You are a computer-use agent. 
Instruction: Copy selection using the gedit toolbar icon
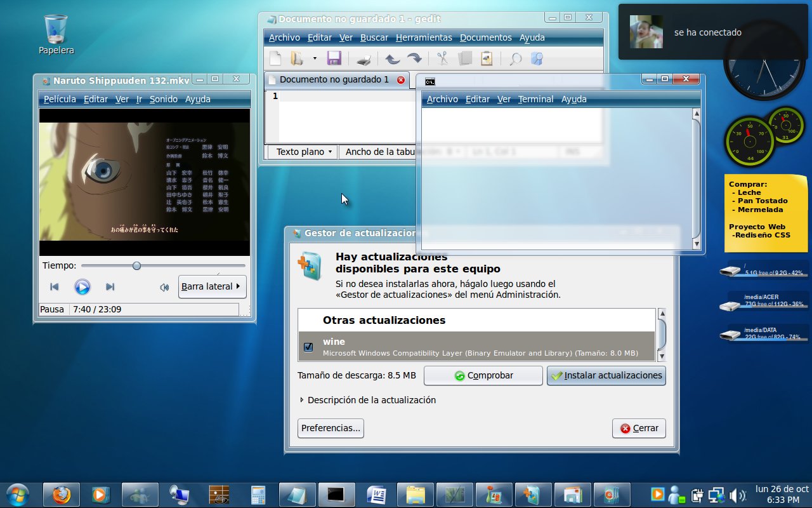pyautogui.click(x=465, y=59)
